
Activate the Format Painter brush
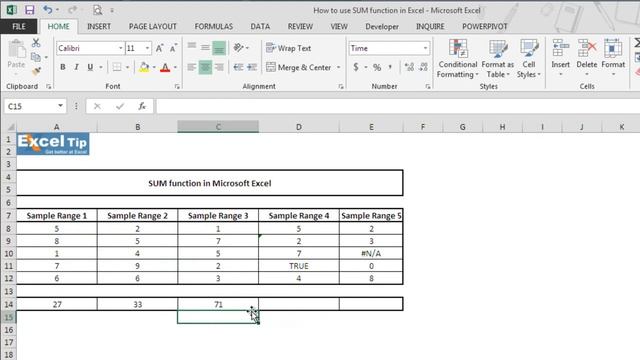coord(36,72)
